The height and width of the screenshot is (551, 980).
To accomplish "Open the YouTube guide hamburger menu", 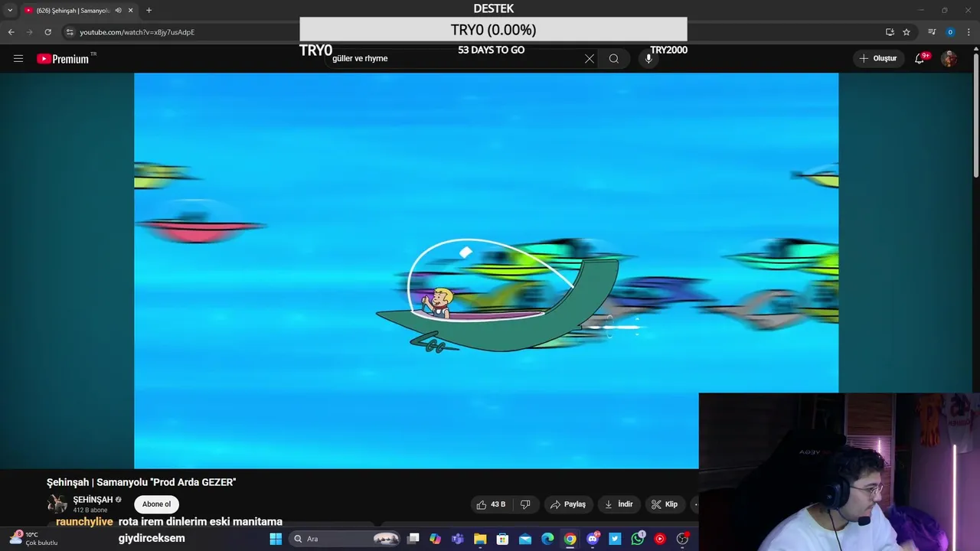I will pos(18,58).
